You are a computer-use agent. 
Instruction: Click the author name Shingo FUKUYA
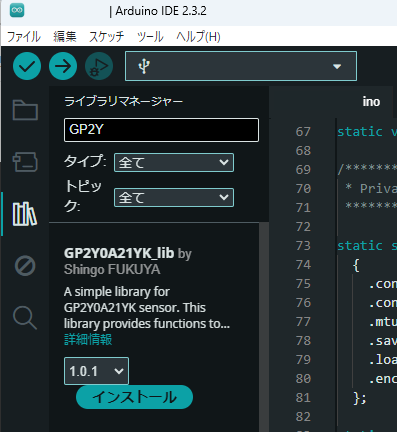[112, 269]
